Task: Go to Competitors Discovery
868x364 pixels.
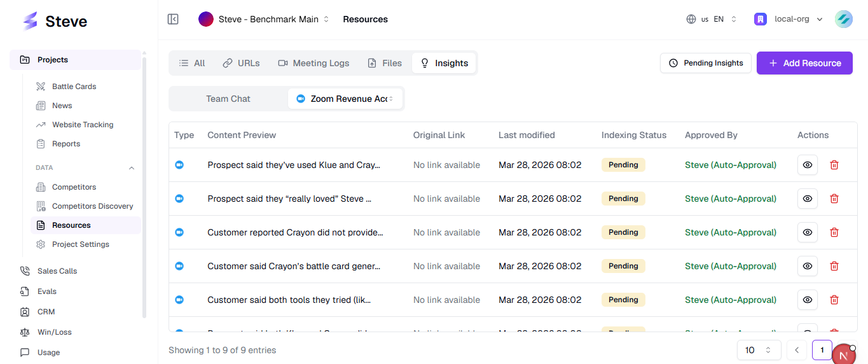Action: tap(92, 206)
